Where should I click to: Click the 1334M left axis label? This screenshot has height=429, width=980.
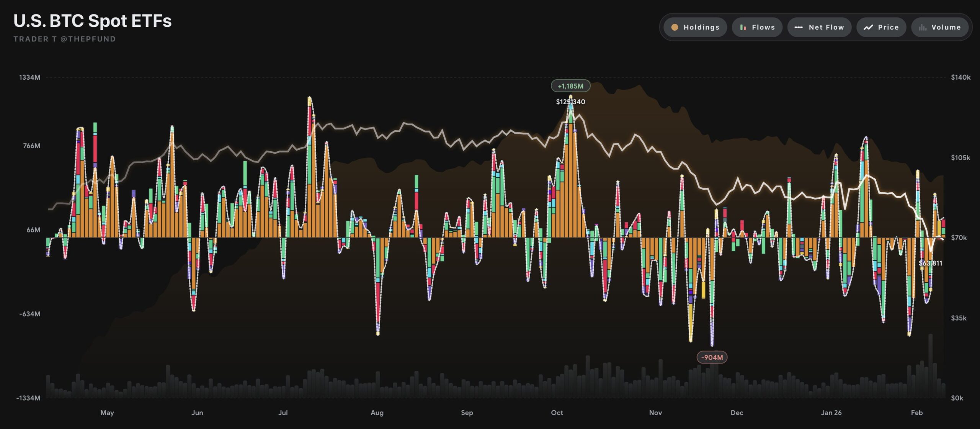click(30, 77)
